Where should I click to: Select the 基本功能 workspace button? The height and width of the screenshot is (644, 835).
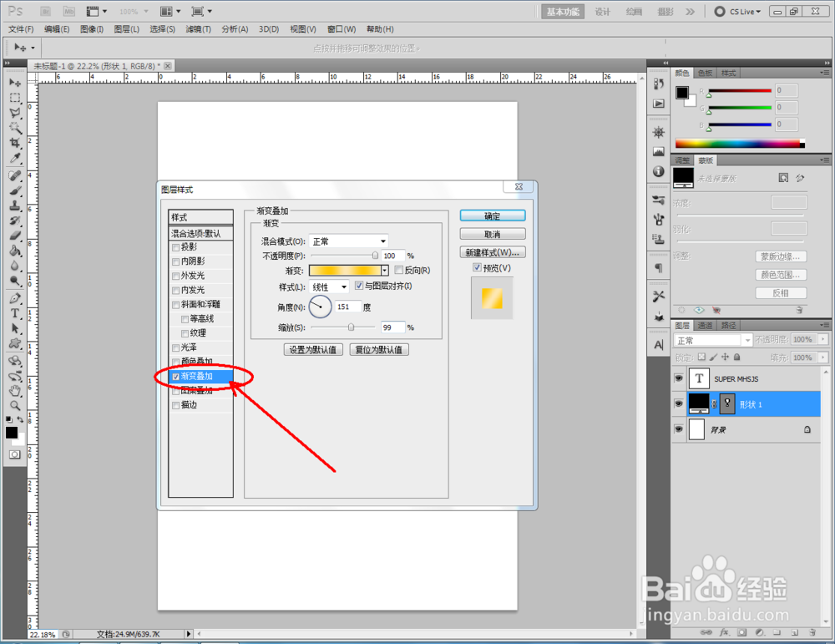[x=562, y=12]
